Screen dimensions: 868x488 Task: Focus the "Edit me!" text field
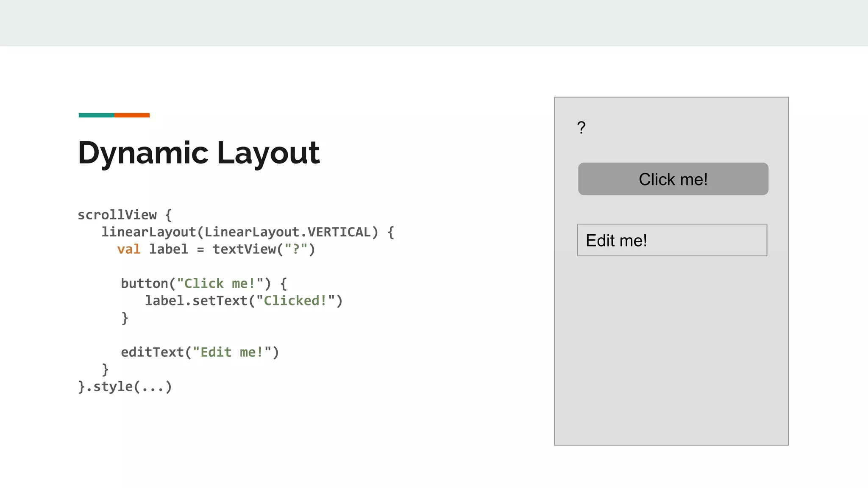pos(672,240)
